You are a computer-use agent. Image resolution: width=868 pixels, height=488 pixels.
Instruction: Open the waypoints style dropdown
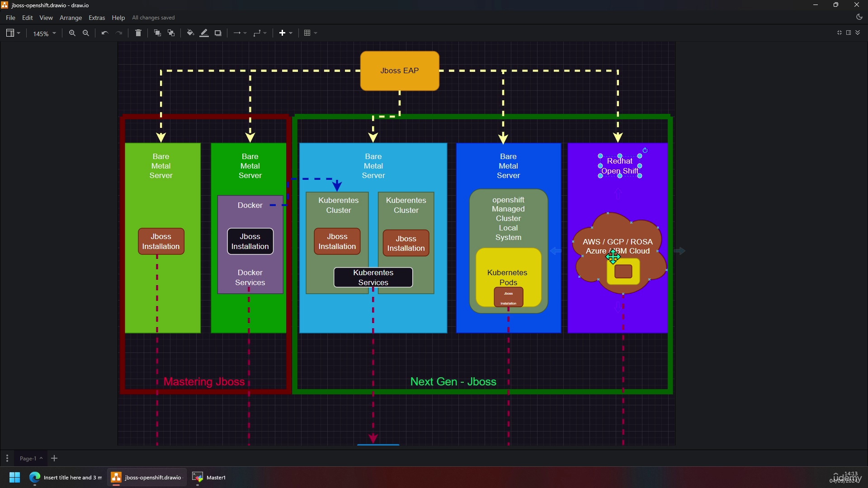pyautogui.click(x=260, y=33)
